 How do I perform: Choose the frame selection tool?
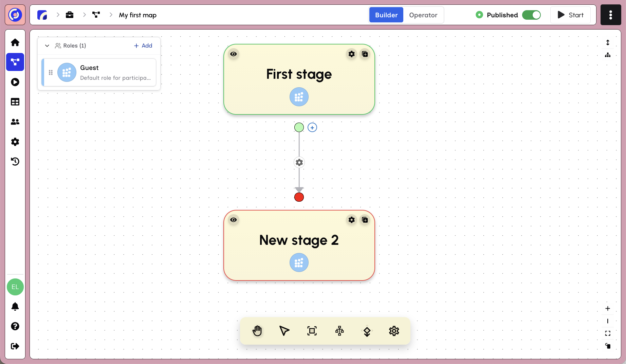[x=312, y=331]
